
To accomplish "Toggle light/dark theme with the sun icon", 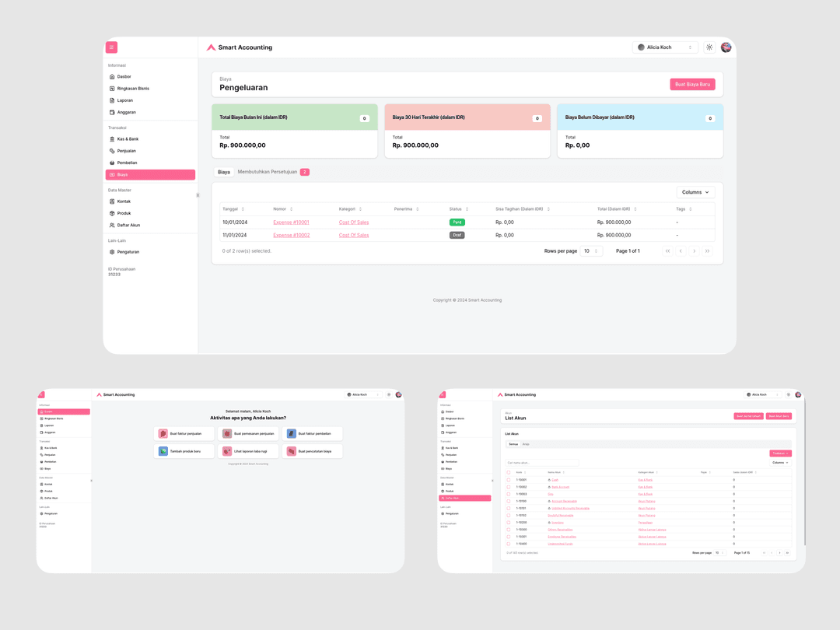I will (709, 47).
